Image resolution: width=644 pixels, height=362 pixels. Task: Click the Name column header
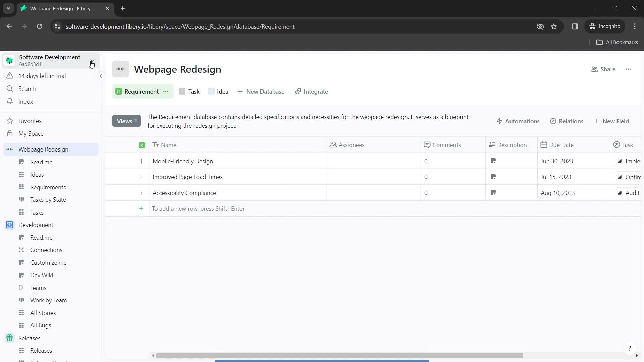[238, 145]
